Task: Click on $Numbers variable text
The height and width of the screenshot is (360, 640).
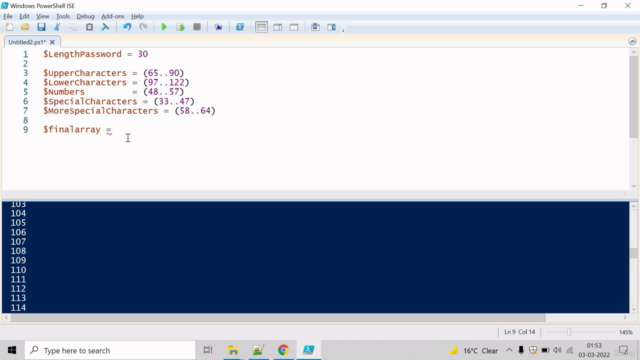Action: pos(64,92)
